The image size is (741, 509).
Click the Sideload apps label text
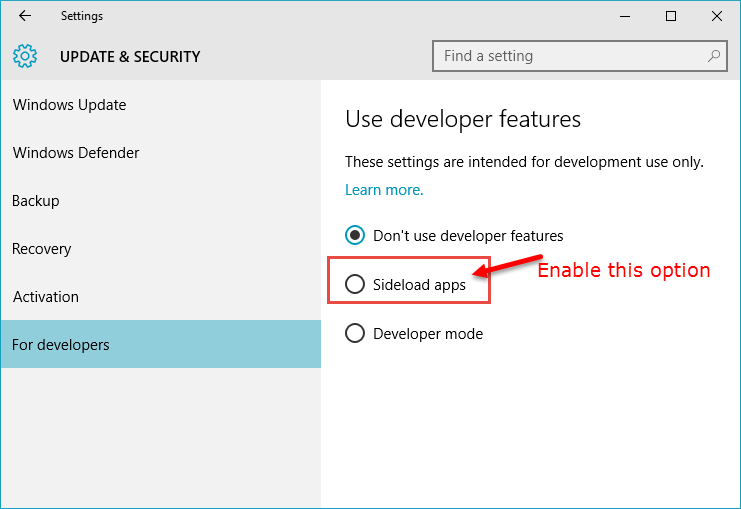pyautogui.click(x=419, y=285)
